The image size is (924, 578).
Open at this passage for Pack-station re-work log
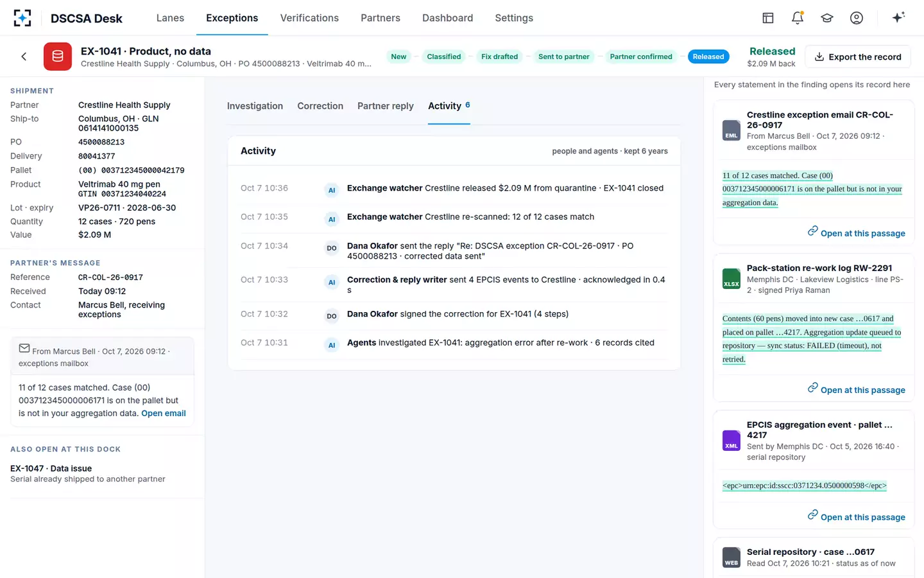tap(857, 389)
